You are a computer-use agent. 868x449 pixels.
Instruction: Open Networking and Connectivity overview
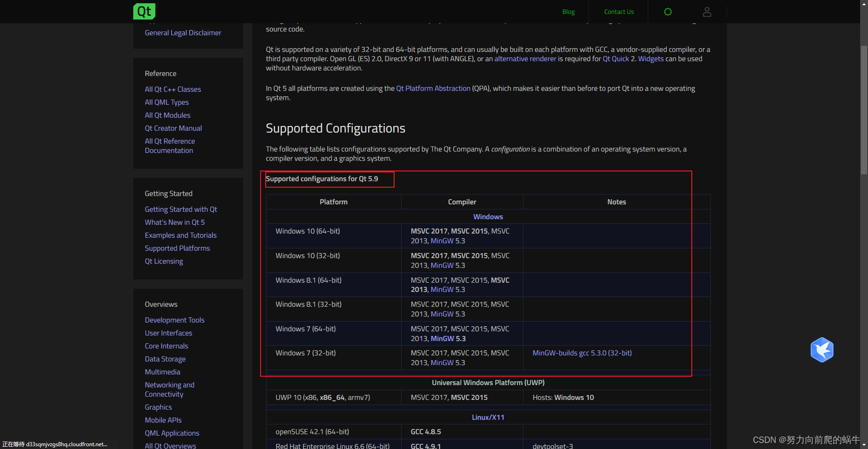(x=169, y=390)
